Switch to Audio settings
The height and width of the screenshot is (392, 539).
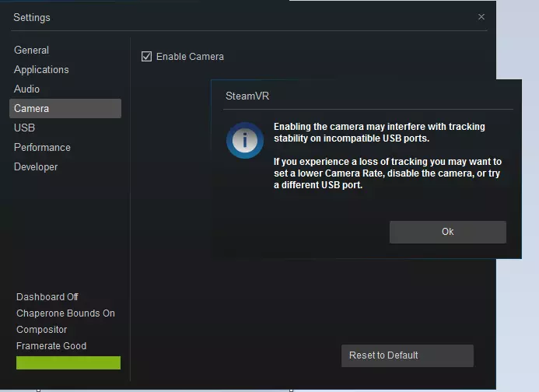tap(26, 89)
